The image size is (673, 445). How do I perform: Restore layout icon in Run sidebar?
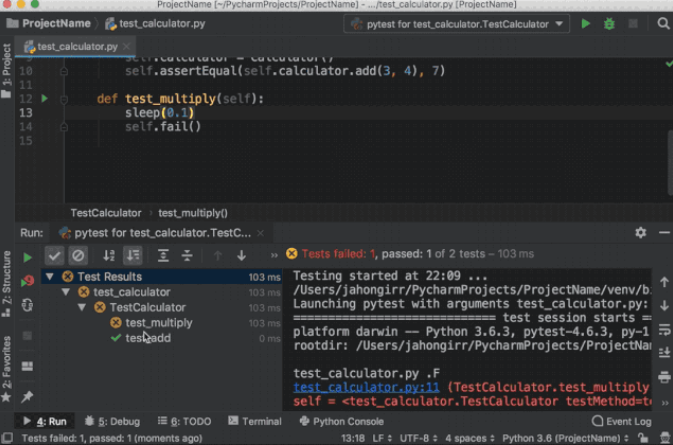[x=27, y=366]
